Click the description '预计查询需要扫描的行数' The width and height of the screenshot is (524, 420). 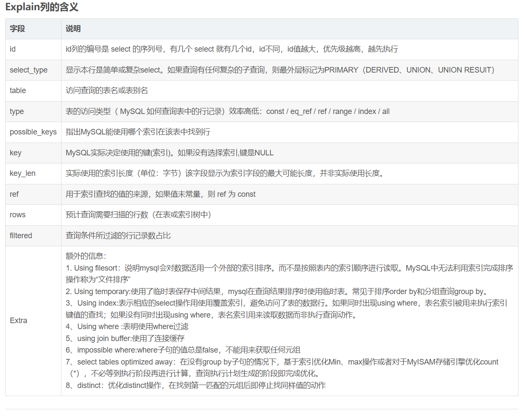click(138, 215)
